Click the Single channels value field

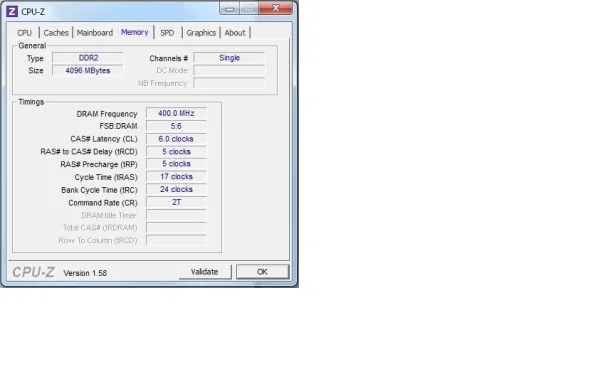(x=229, y=58)
